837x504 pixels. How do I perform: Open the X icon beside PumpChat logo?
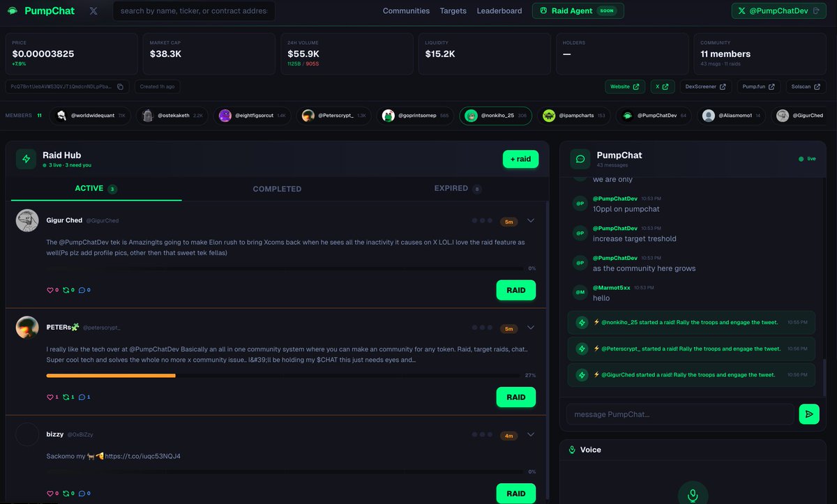pos(93,11)
